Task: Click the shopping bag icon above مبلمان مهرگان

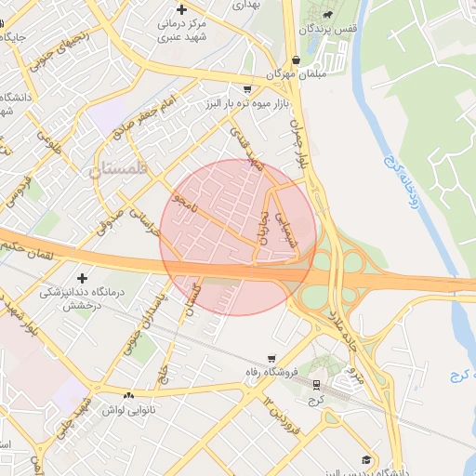Action: 296,59
